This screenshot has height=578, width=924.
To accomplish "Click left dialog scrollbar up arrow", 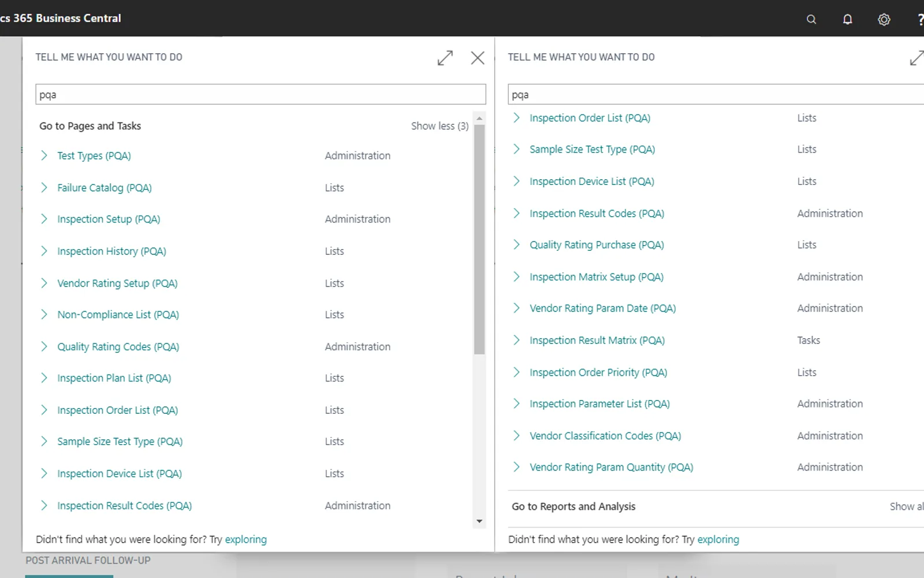I will (479, 118).
